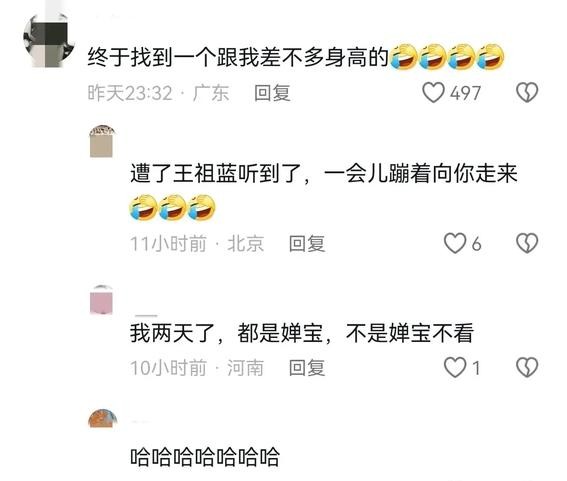The height and width of the screenshot is (481, 567).
Task: Dislike the Henan reply
Action: tap(527, 367)
